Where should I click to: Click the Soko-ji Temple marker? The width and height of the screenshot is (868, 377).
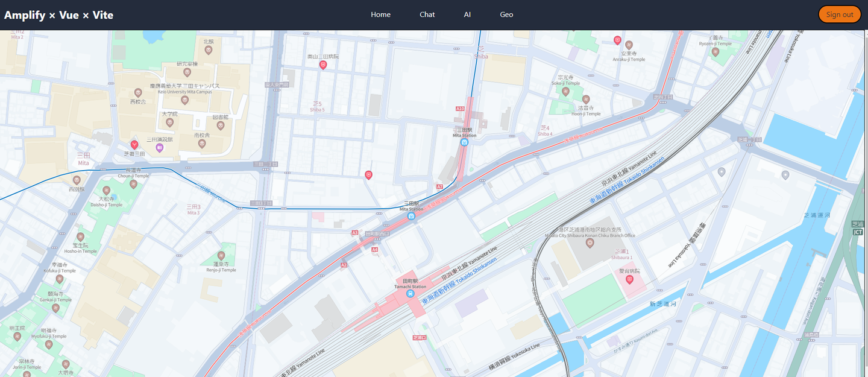click(x=565, y=91)
